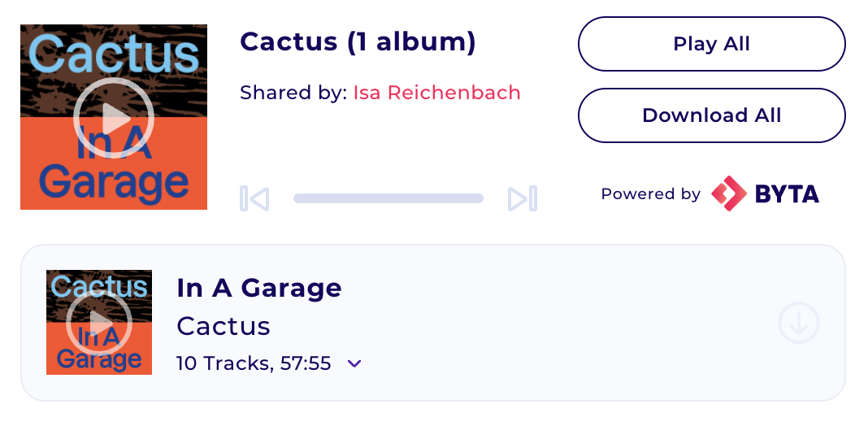Select the In A Garage album title
The width and height of the screenshot is (868, 426).
pos(258,288)
